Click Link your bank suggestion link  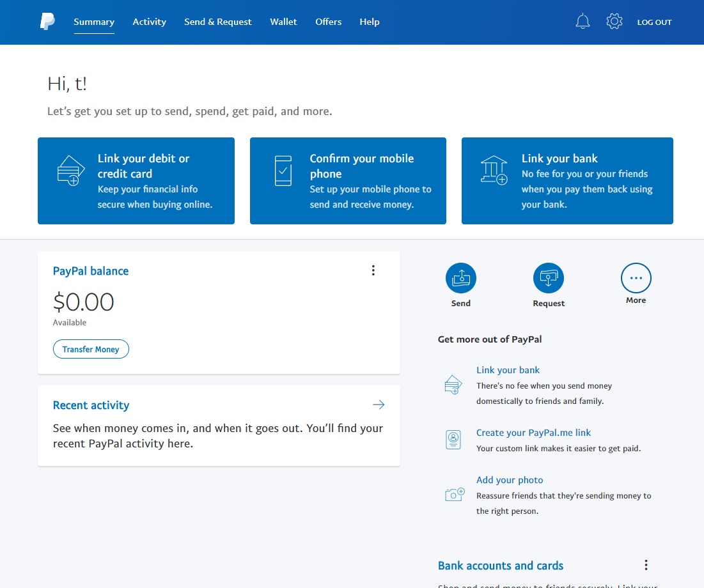coord(508,370)
